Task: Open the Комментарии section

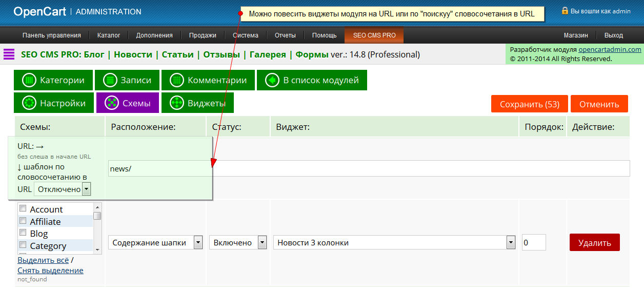Action: click(208, 80)
